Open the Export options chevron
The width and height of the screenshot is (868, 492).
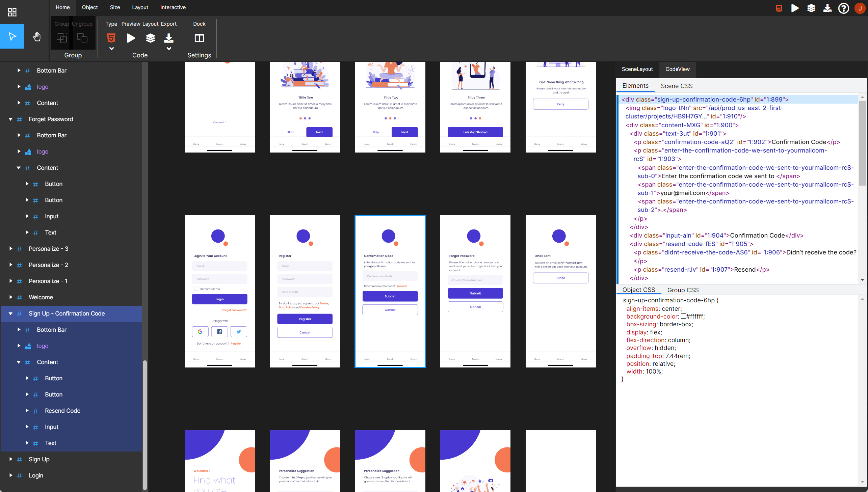coord(169,48)
